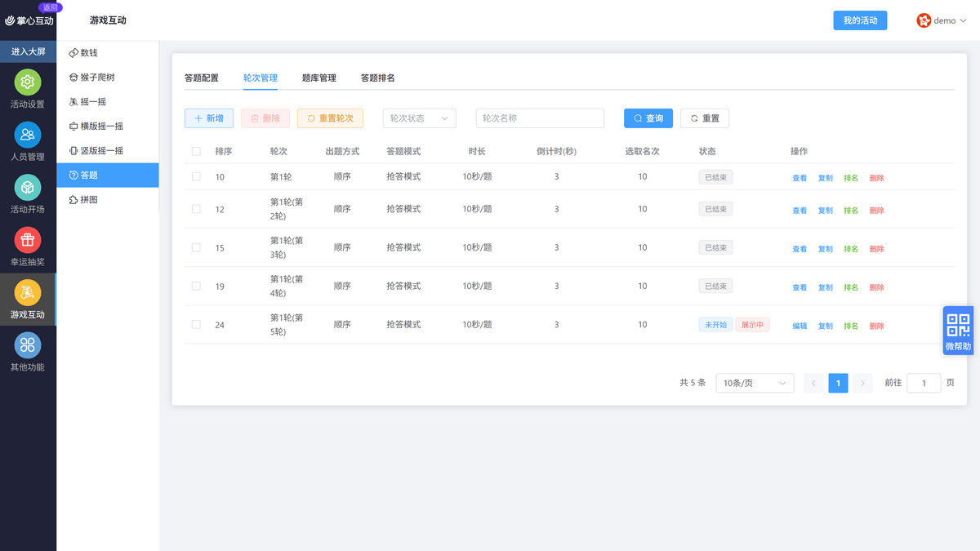Open the 幸运抽奖 gift icon

click(x=28, y=240)
